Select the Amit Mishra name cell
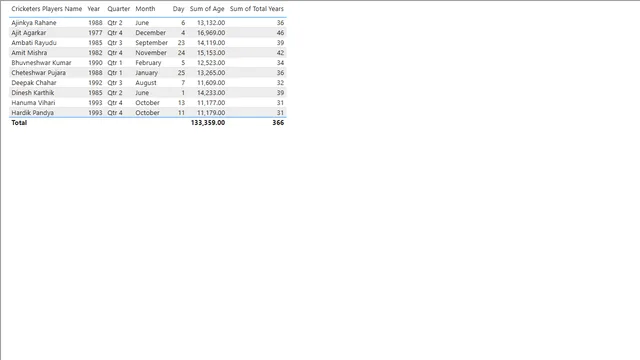Screen dimensions: 640x360 pyautogui.click(x=29, y=53)
